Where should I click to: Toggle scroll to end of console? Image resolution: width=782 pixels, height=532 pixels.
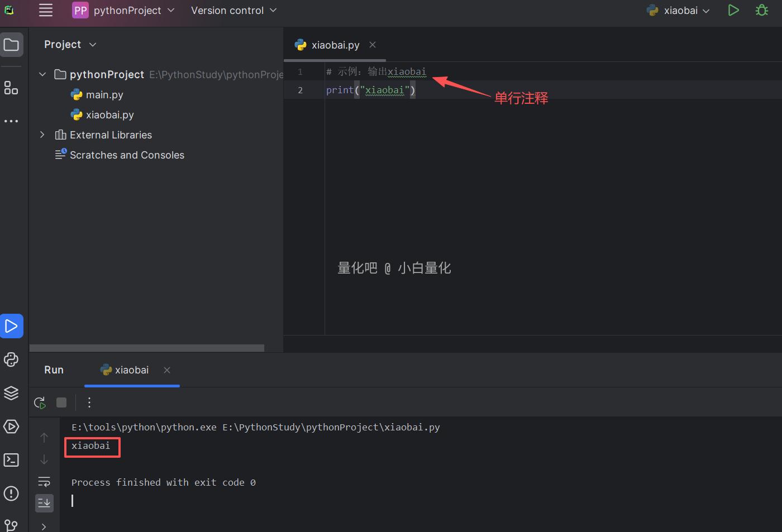point(44,502)
